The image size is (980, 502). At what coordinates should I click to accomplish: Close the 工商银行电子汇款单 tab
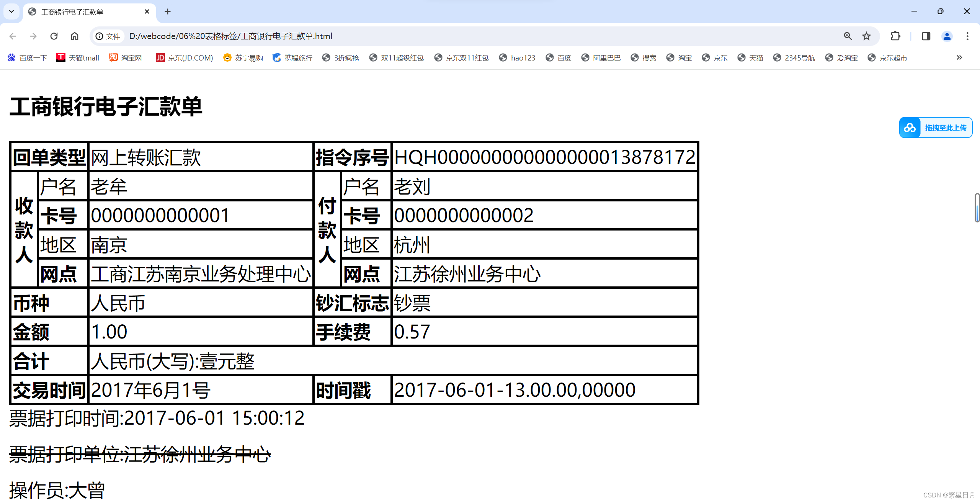tap(147, 11)
